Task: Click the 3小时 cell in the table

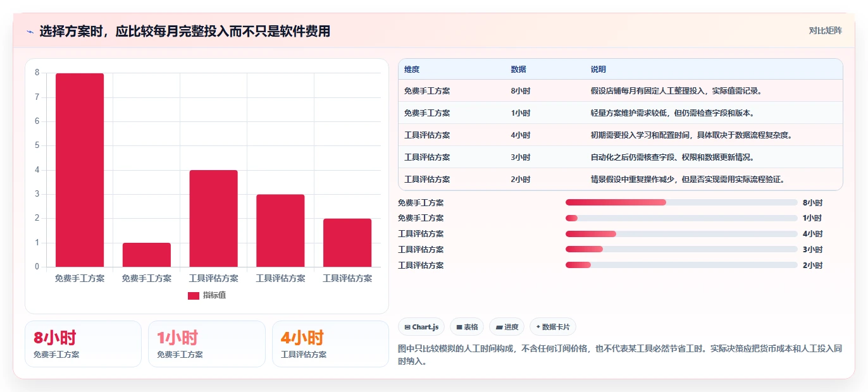Action: point(521,157)
